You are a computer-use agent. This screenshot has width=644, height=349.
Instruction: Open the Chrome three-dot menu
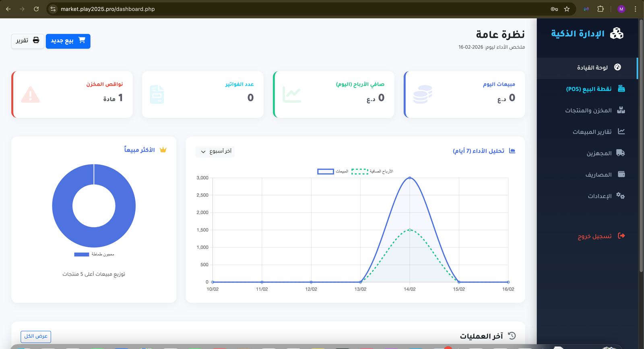[x=635, y=9]
